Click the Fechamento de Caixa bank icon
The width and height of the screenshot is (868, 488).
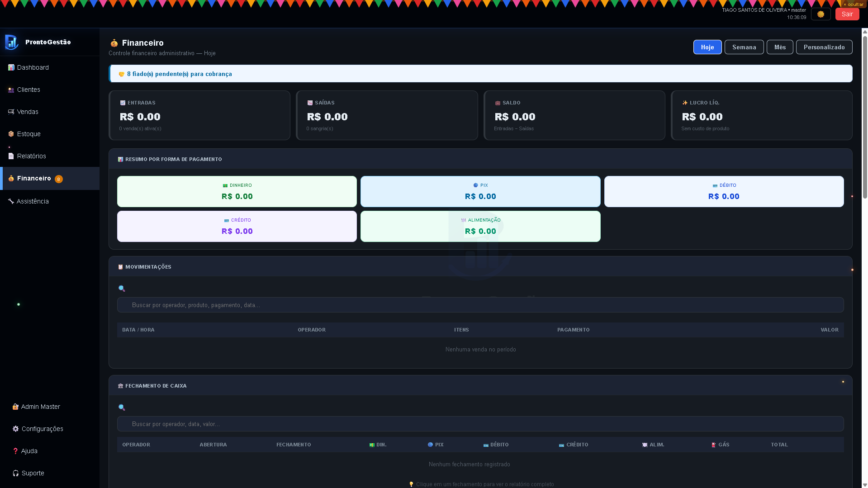click(x=120, y=386)
